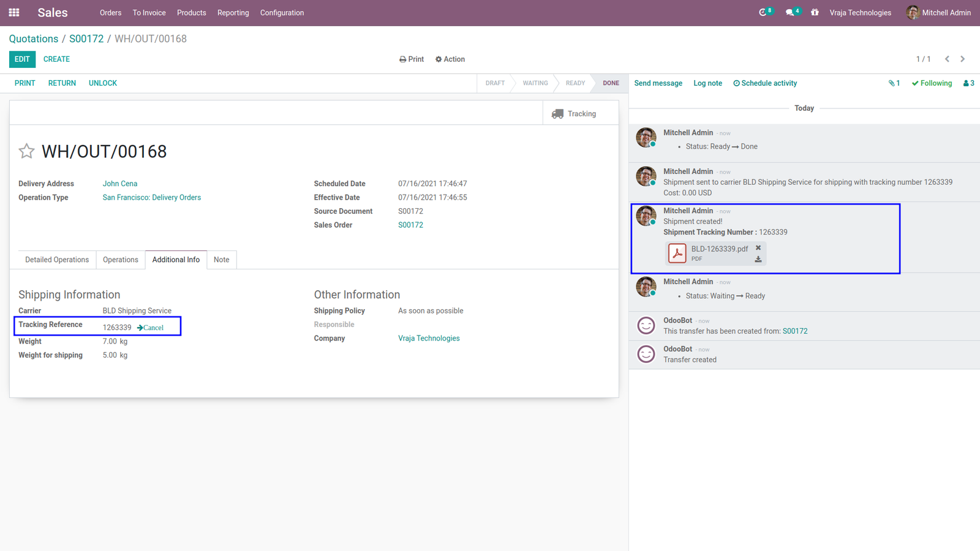Image resolution: width=980 pixels, height=551 pixels.
Task: Cancel the tracking reference shipment
Action: [x=150, y=328]
